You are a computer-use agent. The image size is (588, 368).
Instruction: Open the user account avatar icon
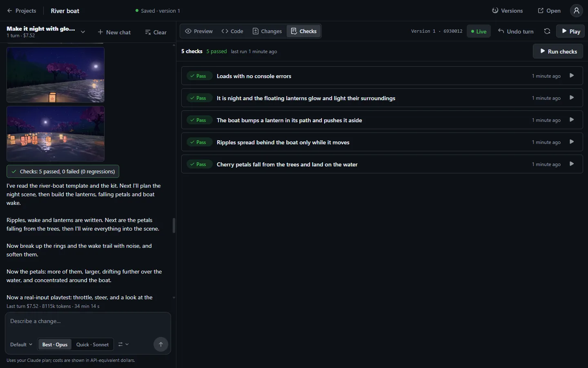576,11
